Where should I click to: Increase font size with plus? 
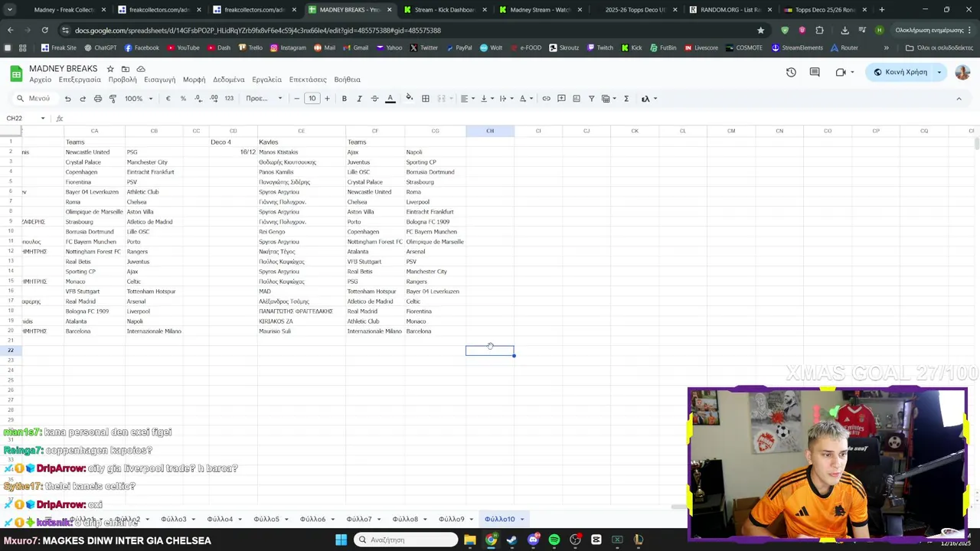(327, 99)
